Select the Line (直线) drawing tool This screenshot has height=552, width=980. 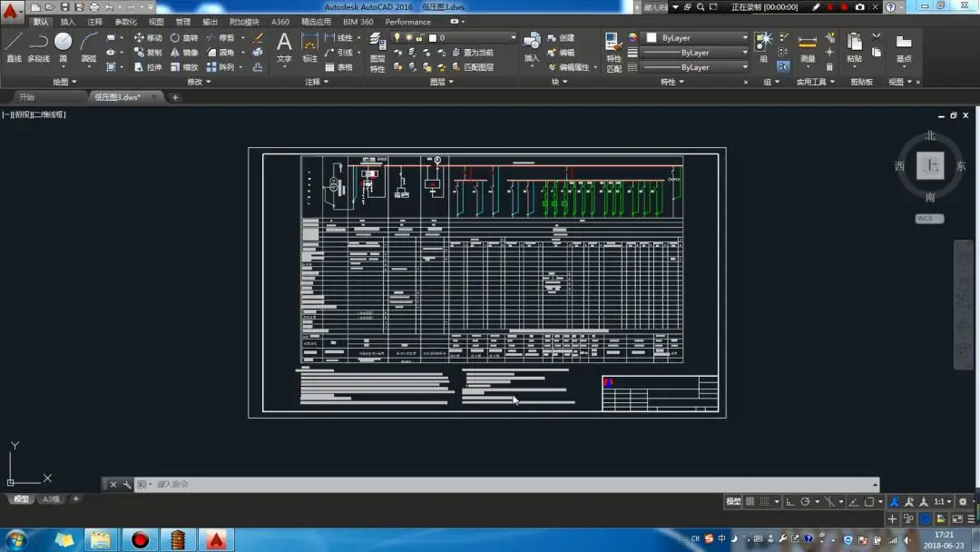[14, 47]
